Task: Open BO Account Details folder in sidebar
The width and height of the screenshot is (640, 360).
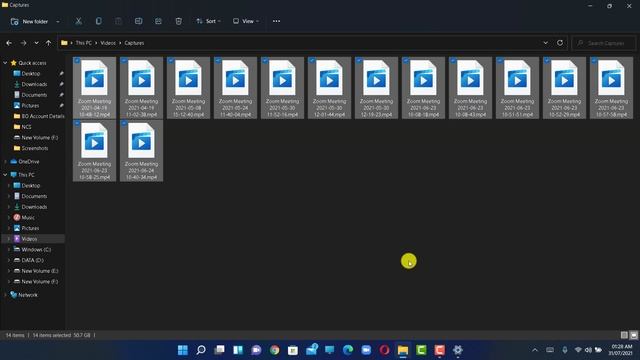Action: click(43, 116)
